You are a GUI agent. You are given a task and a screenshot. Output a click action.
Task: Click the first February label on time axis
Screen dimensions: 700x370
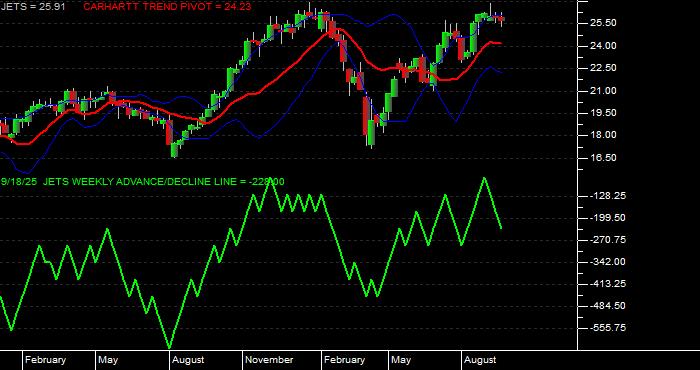click(x=46, y=360)
